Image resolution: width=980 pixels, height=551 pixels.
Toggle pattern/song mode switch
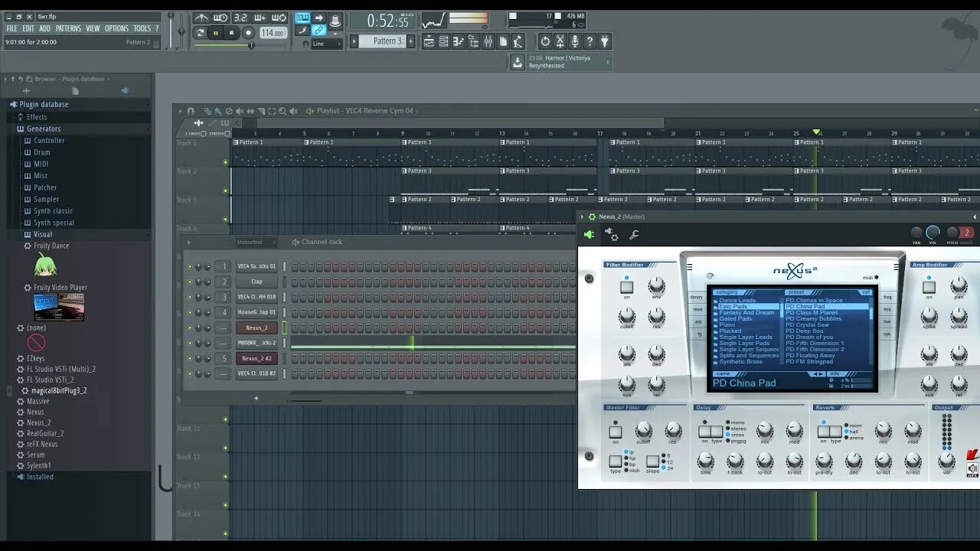(x=200, y=33)
